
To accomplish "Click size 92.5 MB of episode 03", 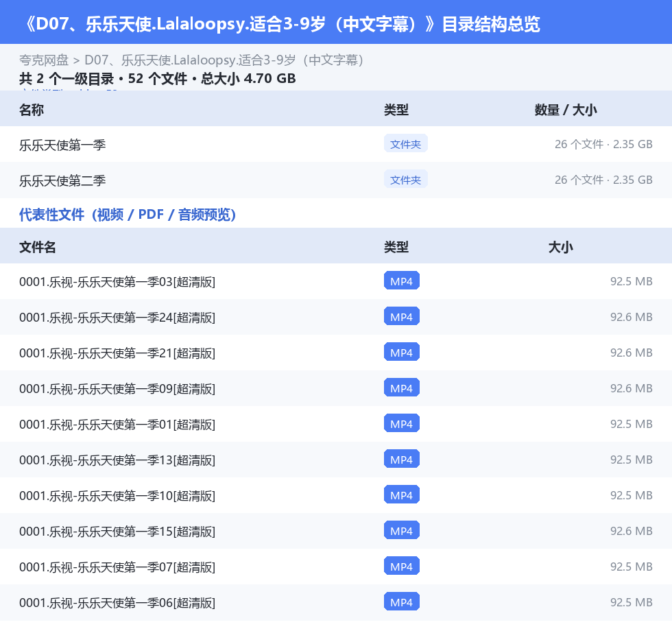I will click(x=632, y=281).
